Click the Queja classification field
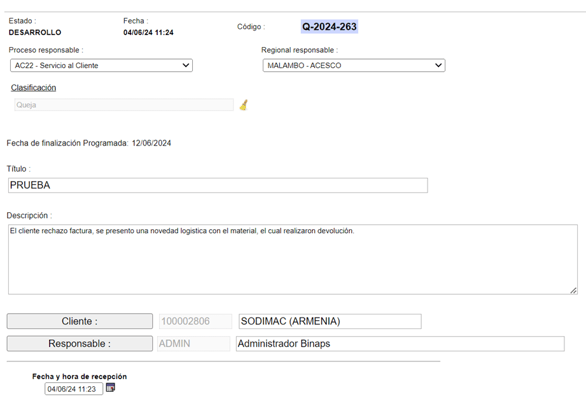 coord(124,105)
